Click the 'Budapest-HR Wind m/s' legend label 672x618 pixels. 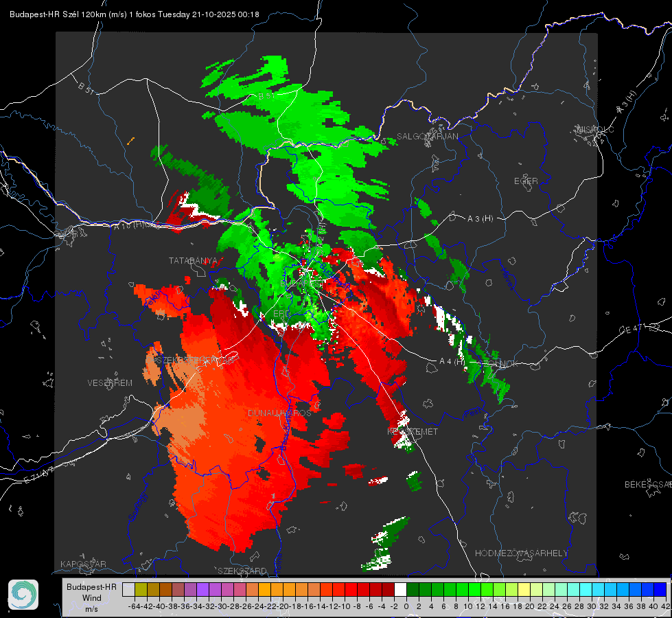click(x=91, y=598)
